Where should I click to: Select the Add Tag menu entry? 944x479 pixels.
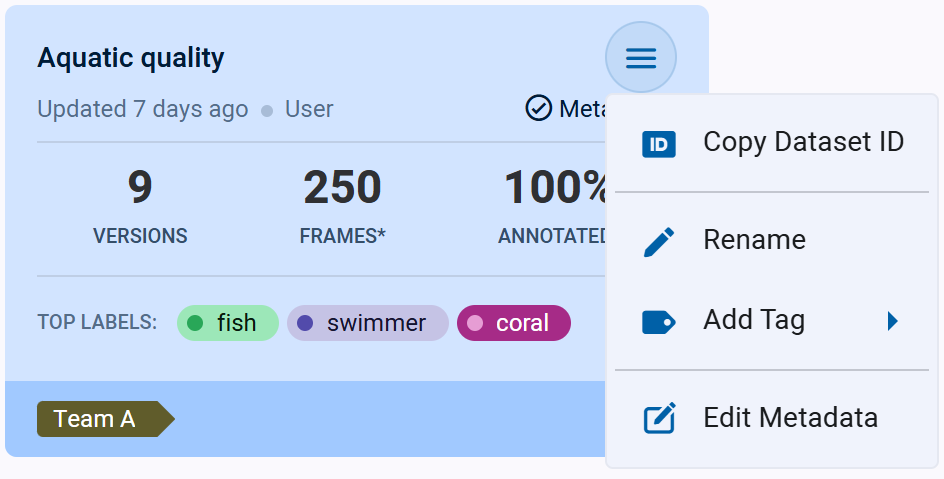pos(754,320)
